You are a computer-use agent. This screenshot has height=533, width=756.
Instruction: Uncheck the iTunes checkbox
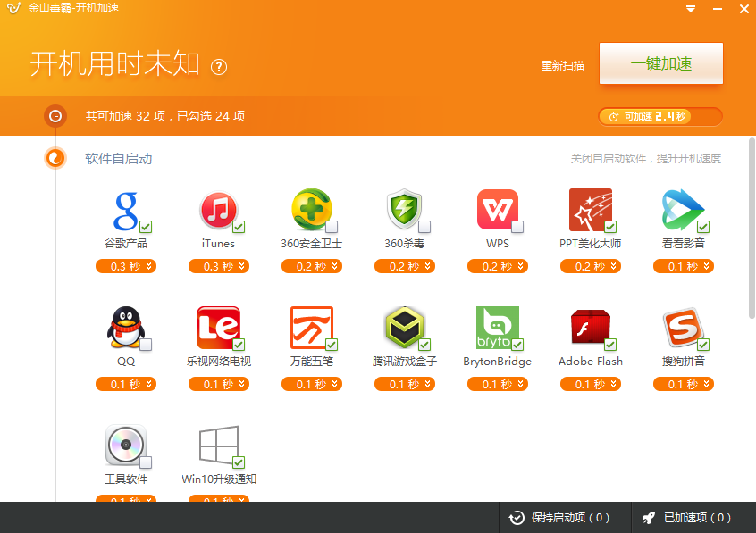[239, 227]
